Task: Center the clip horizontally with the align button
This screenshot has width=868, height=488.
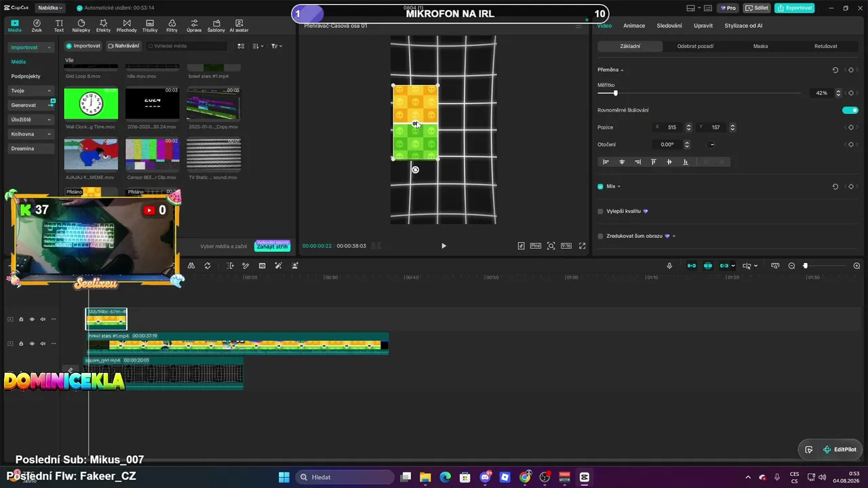Action: [x=622, y=162]
